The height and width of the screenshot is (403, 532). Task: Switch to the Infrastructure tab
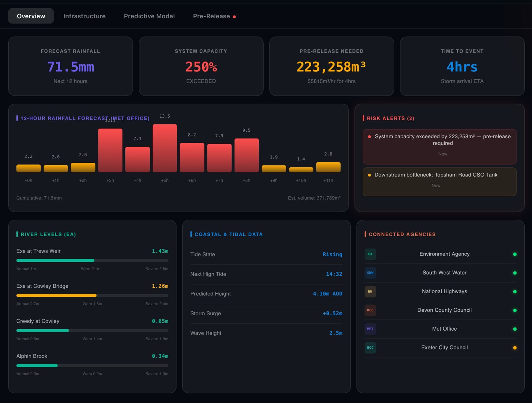click(x=84, y=16)
